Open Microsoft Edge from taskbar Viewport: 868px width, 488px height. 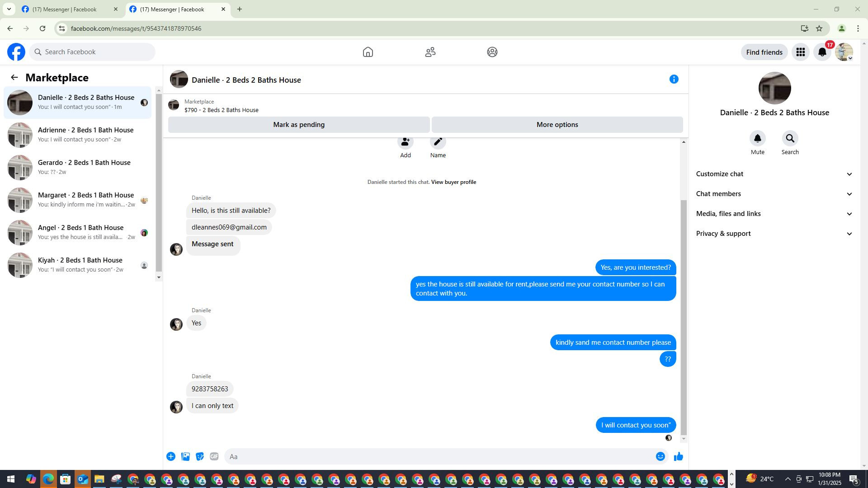click(x=48, y=479)
